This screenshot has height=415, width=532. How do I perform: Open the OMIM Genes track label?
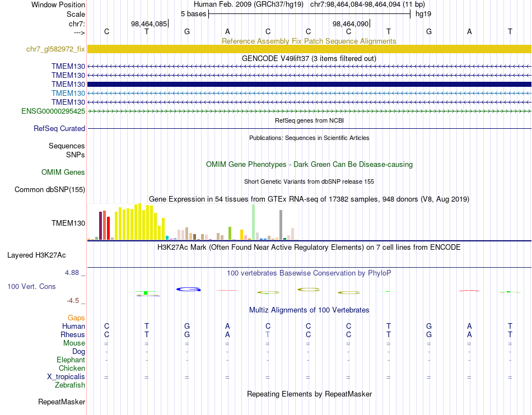63,172
